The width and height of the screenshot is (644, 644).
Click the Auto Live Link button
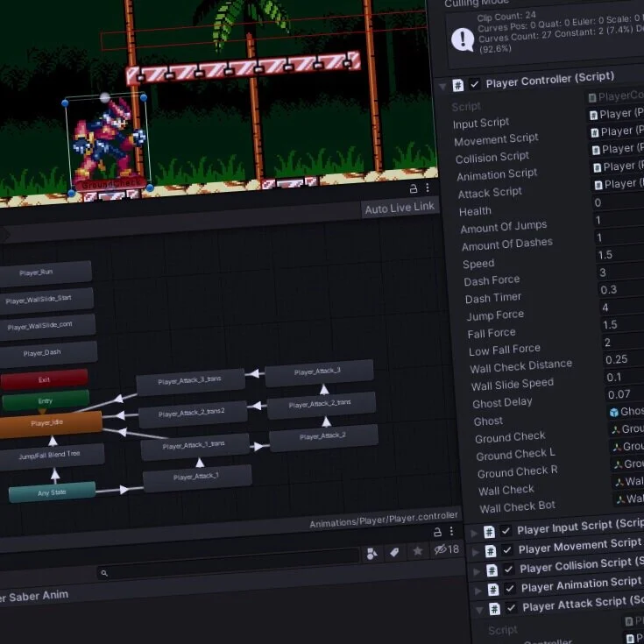point(400,208)
